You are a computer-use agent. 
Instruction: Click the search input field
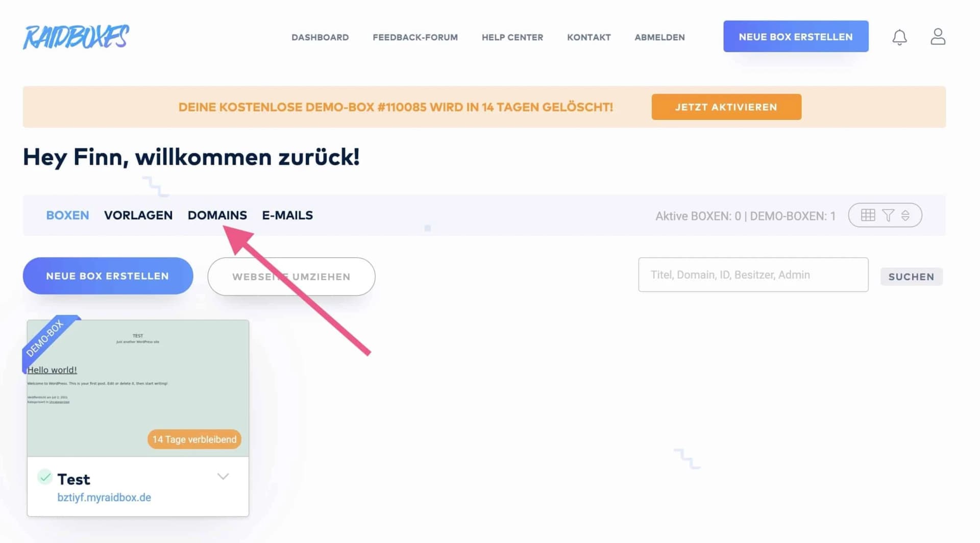click(752, 275)
